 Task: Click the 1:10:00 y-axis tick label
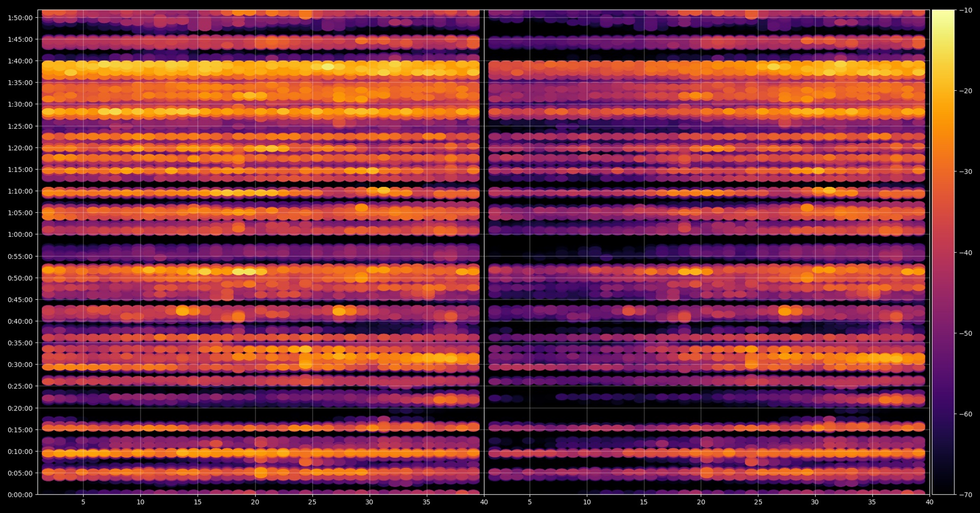click(x=20, y=191)
